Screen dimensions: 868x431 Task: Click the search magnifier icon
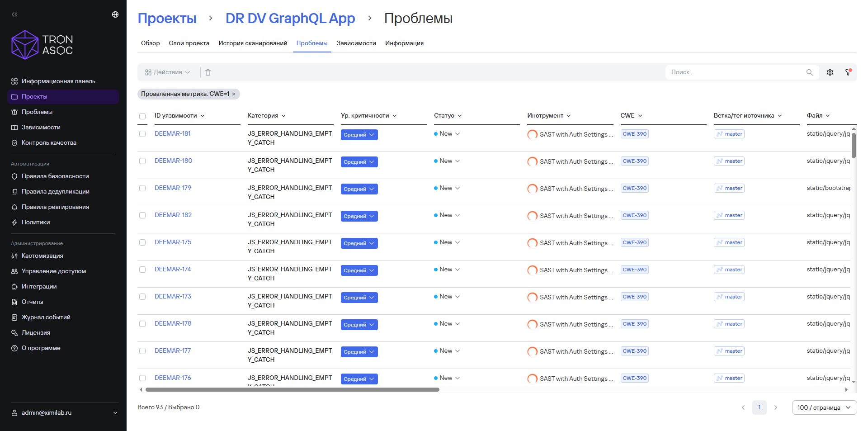click(809, 72)
